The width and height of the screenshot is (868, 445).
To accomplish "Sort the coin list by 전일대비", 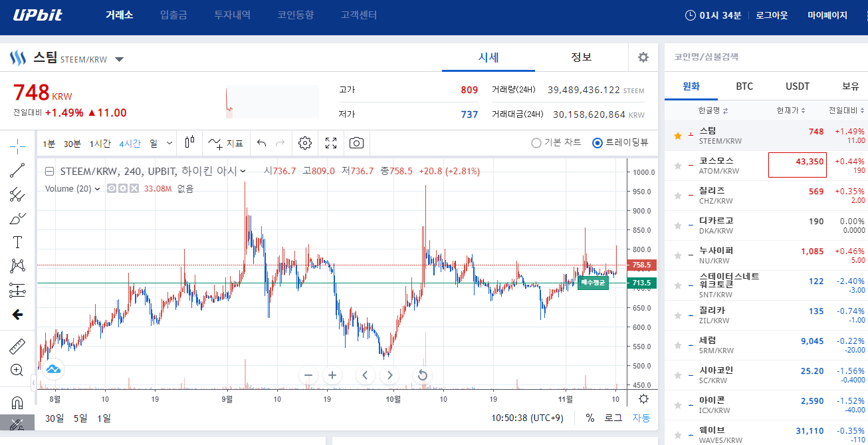I will click(x=847, y=110).
